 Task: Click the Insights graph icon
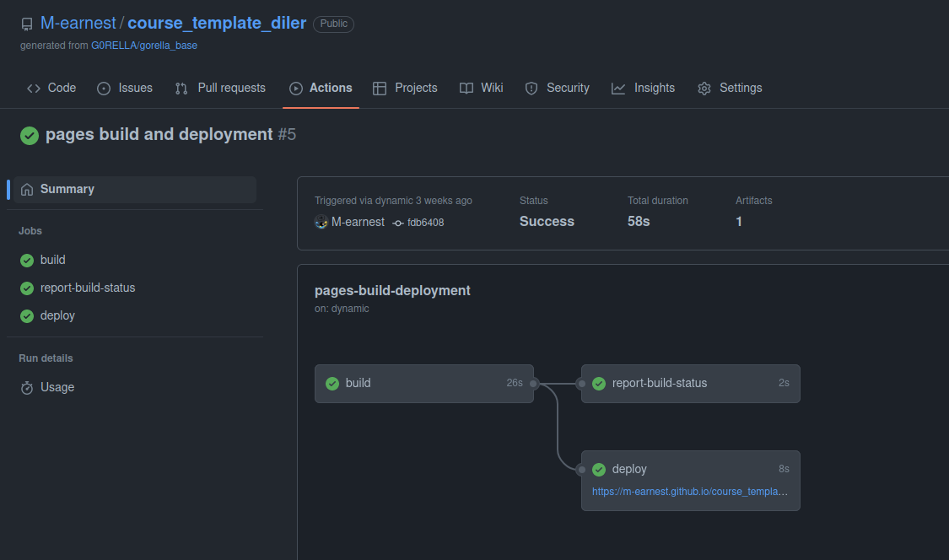tap(618, 89)
